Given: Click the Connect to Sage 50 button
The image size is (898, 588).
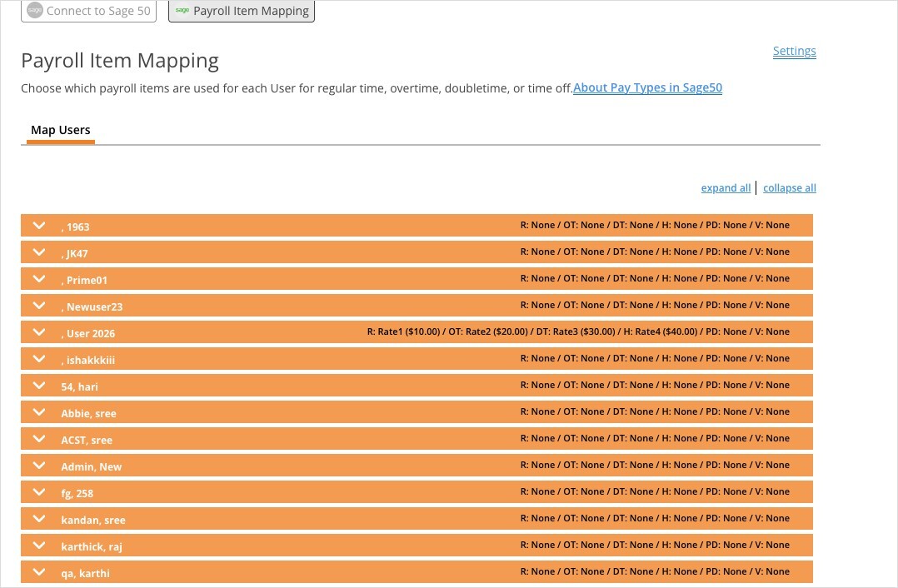Looking at the screenshot, I should [89, 11].
